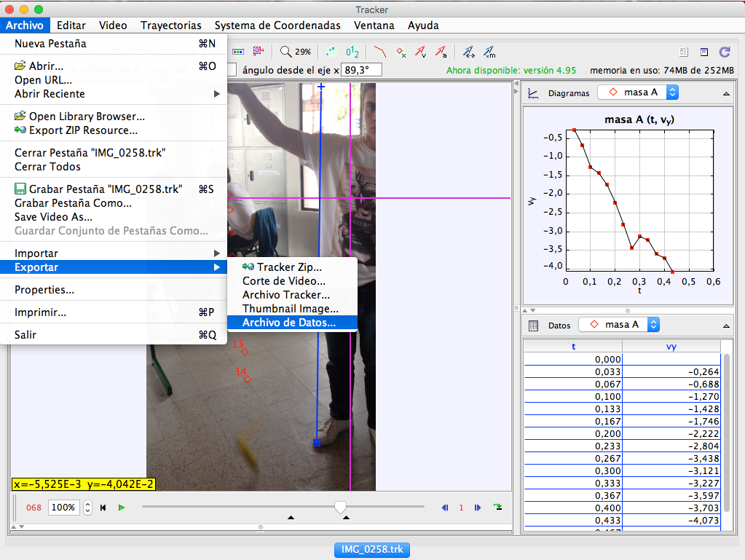
Task: Click the Datos table view icon
Action: pos(534,326)
